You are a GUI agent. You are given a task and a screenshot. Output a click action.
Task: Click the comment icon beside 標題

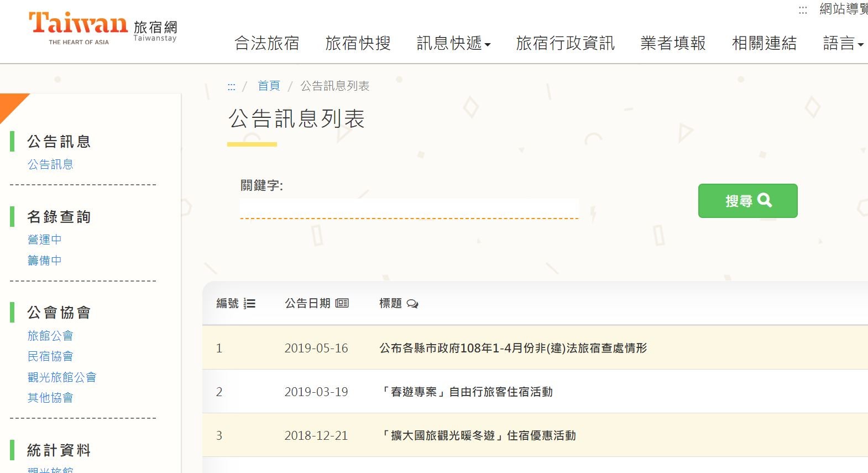412,304
